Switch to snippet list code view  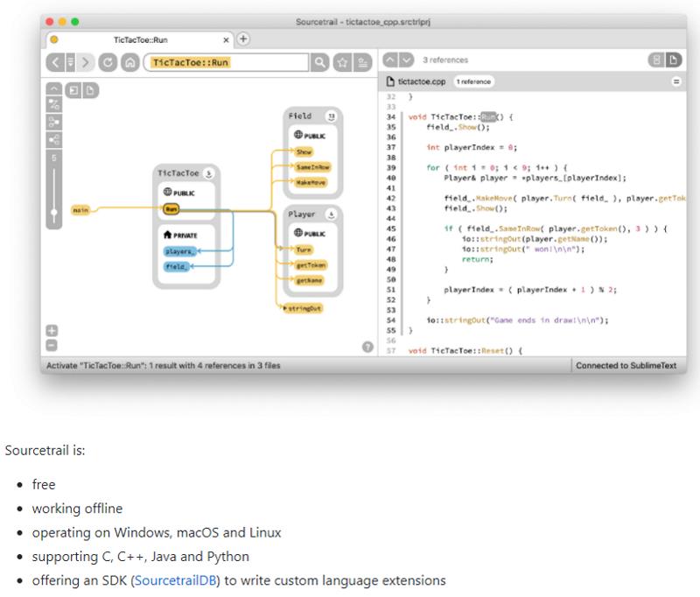pyautogui.click(x=657, y=60)
